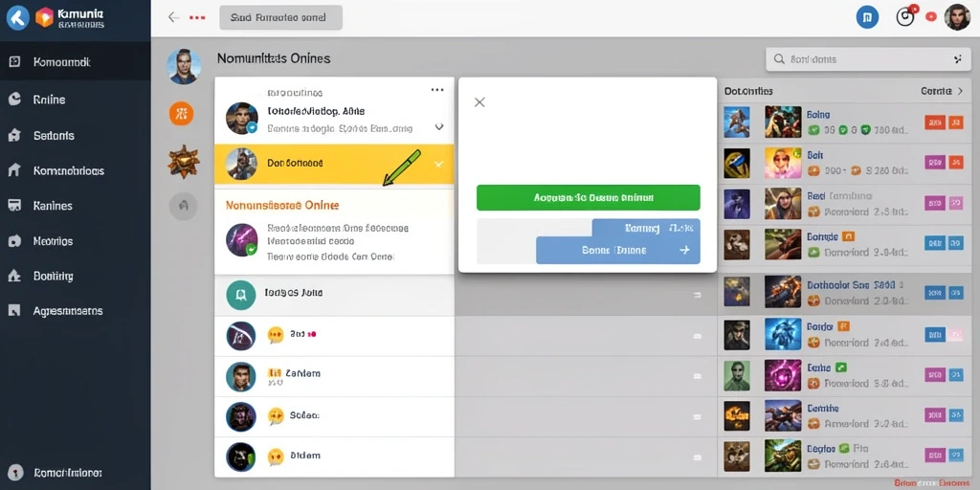Open the user profile avatar at top right

click(956, 17)
